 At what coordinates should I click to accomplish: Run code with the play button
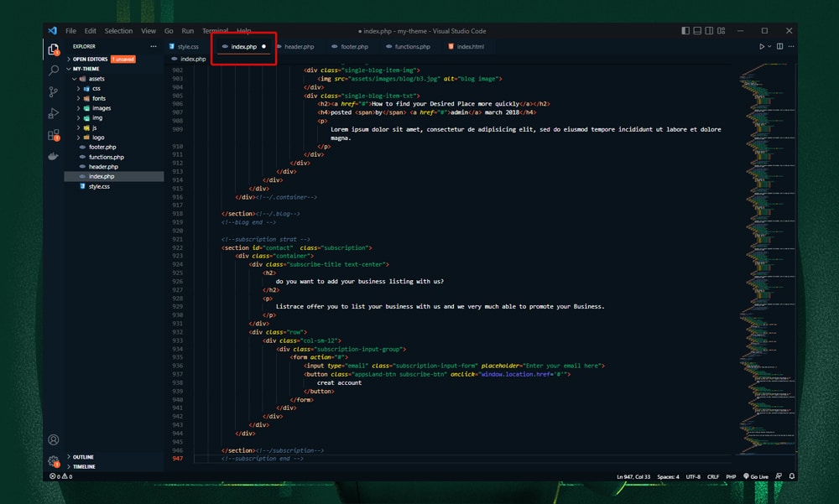[x=762, y=46]
